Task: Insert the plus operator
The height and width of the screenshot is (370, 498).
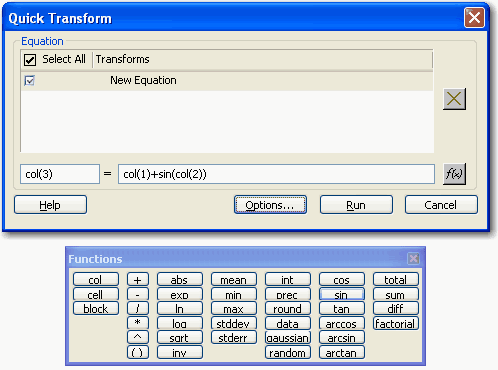Action: click(138, 279)
